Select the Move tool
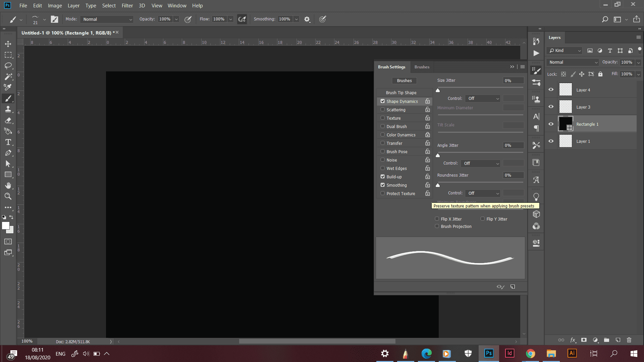This screenshot has width=644, height=362. tap(8, 44)
